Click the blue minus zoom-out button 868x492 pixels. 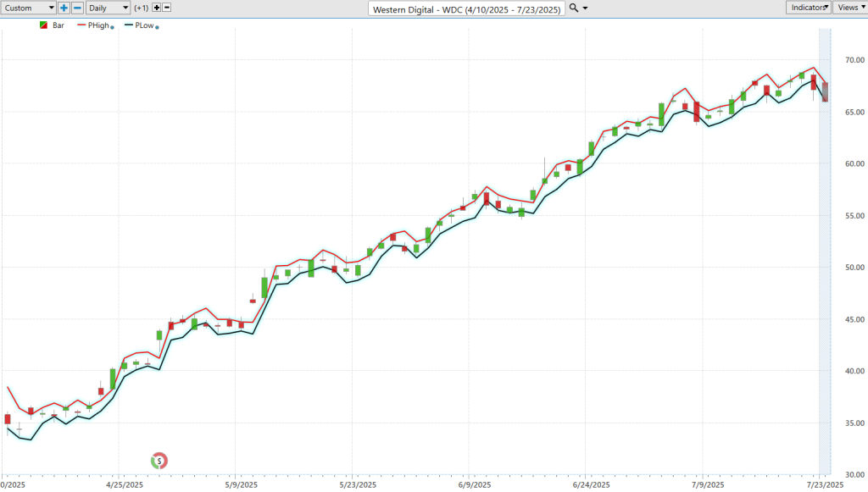77,8
